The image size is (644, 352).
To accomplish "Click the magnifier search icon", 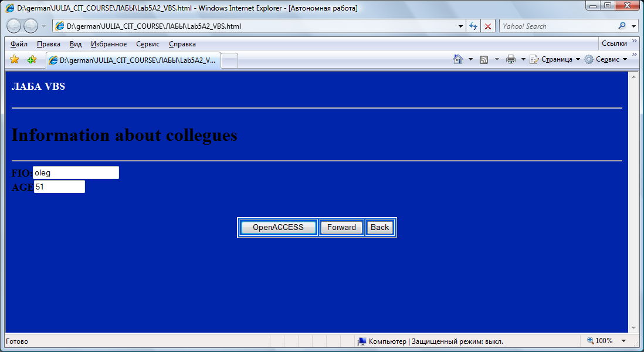I will click(622, 26).
